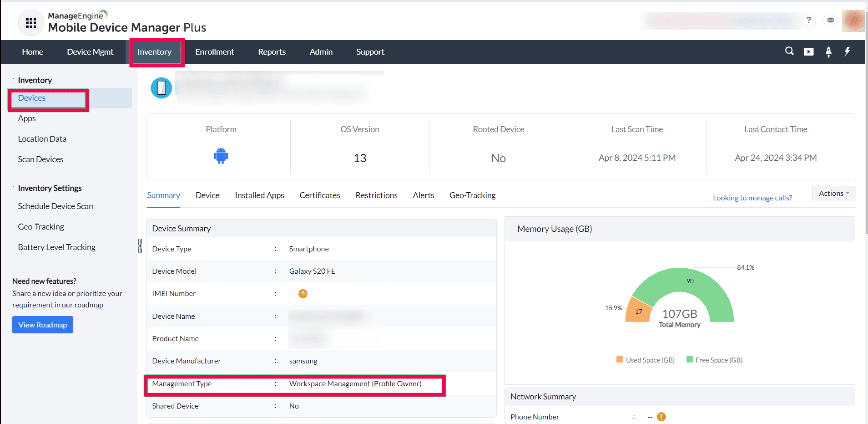This screenshot has width=868, height=424.
Task: Click the search magnifier icon
Action: coord(789,51)
